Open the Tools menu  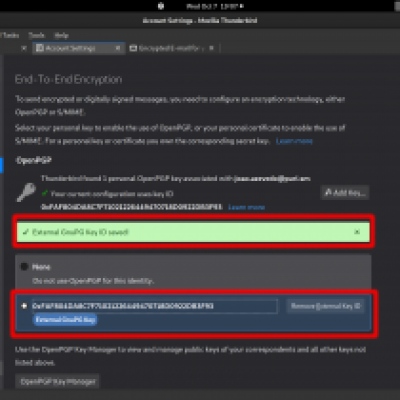tap(37, 35)
